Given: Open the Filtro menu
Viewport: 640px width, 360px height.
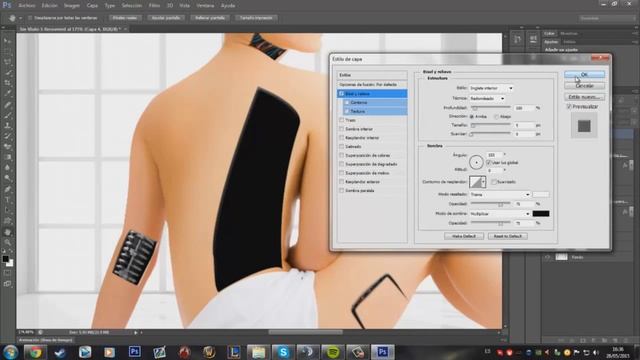Looking at the screenshot, I should tap(154, 6).
